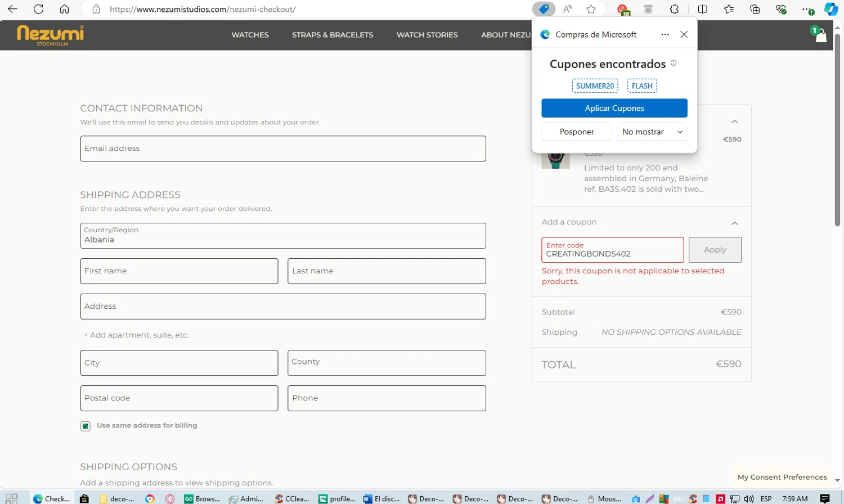Open the Favorites list

pos(729,9)
